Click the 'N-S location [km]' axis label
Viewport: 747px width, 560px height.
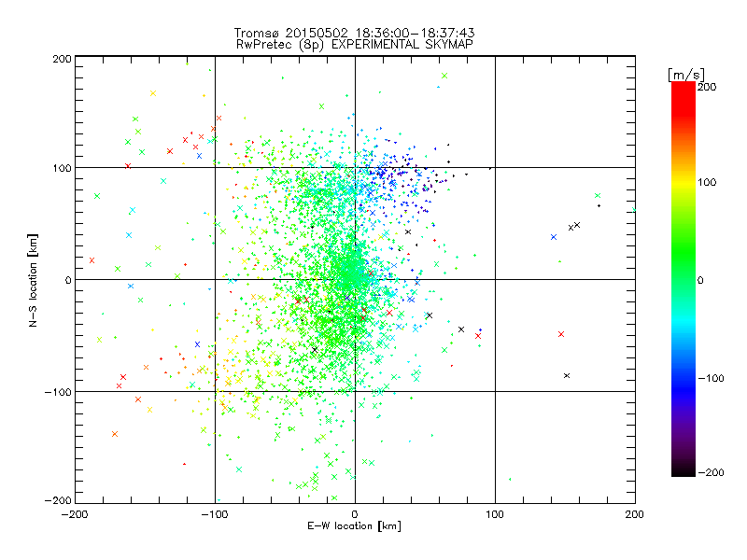click(33, 280)
